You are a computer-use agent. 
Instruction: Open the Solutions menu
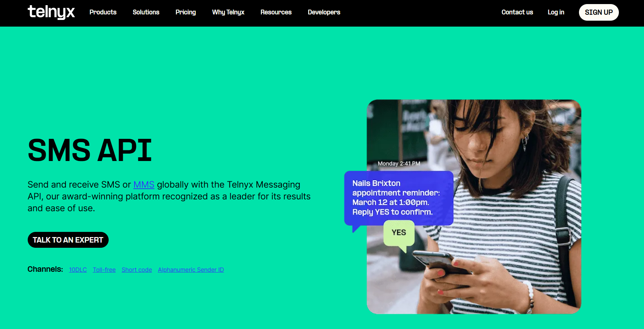(146, 12)
